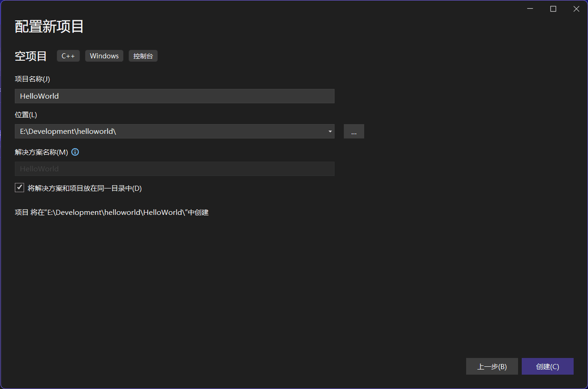The image size is (588, 389).
Task: Expand the 位置 location dropdown arrow
Action: 330,132
